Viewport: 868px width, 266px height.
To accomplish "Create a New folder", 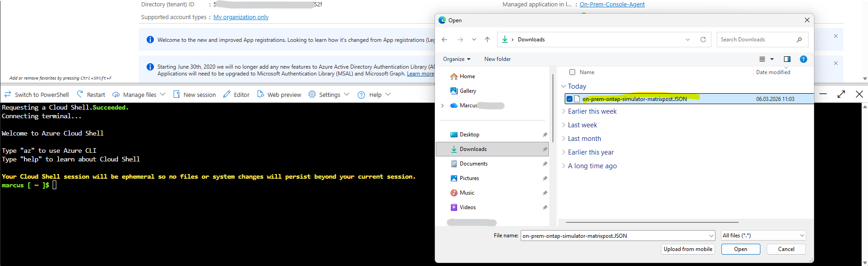I will (x=497, y=59).
